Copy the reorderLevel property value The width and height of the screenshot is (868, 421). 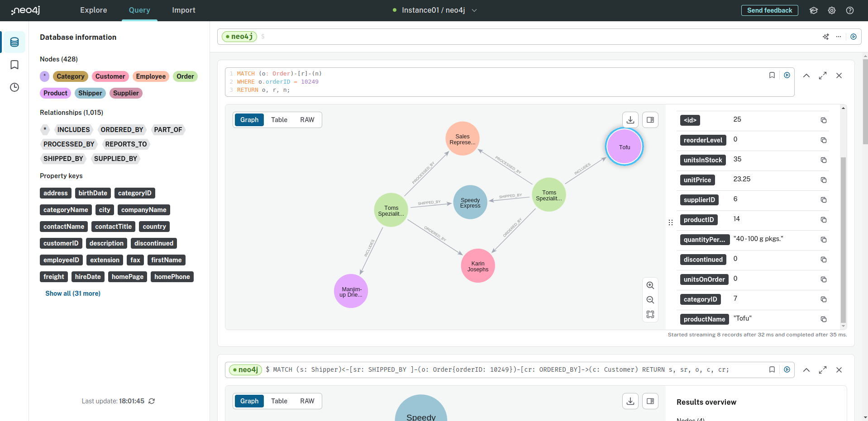(824, 140)
